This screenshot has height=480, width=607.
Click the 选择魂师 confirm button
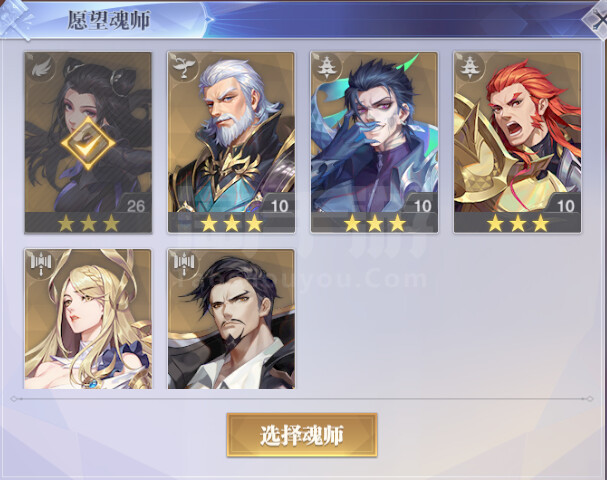coord(302,435)
